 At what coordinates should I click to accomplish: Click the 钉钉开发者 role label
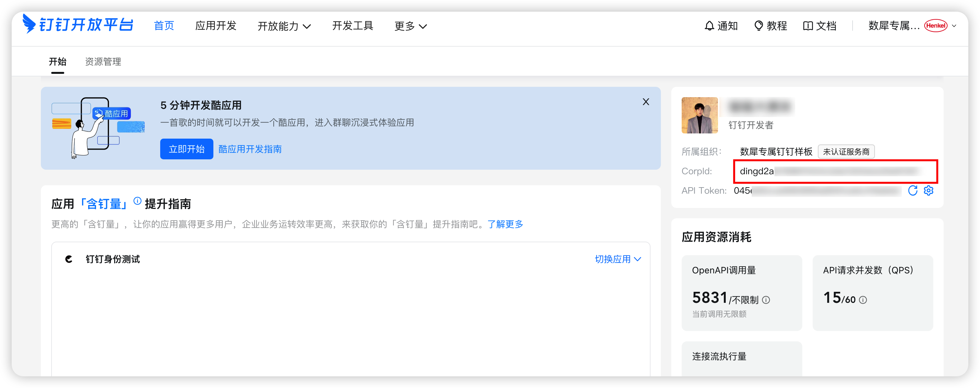point(751,125)
